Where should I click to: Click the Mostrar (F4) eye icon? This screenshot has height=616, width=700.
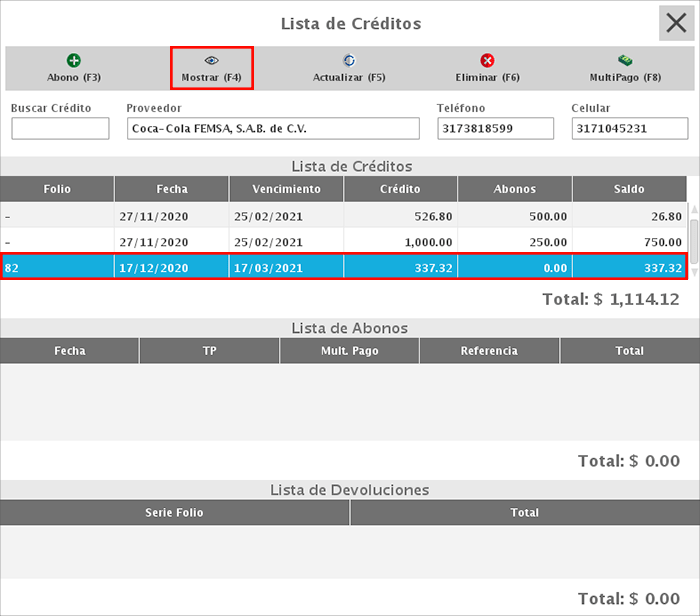211,61
